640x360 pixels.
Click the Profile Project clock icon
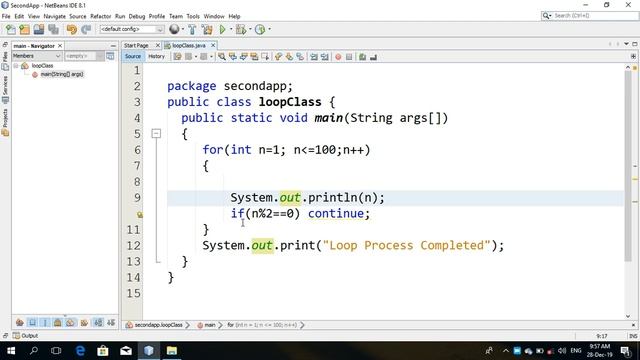pos(260,29)
